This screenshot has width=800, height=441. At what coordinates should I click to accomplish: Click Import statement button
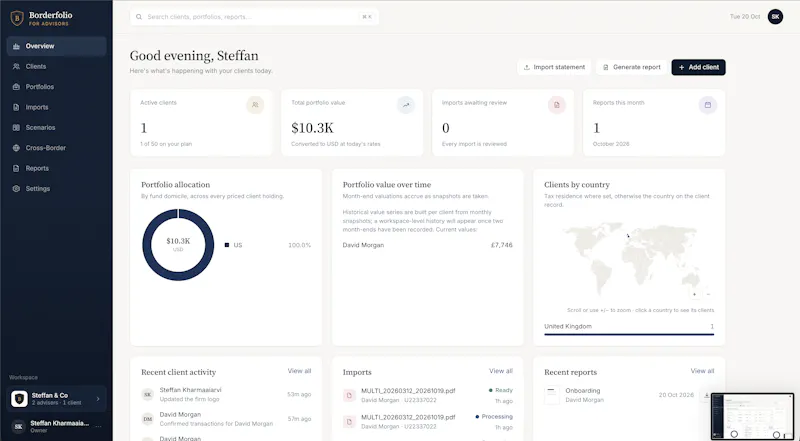click(554, 67)
